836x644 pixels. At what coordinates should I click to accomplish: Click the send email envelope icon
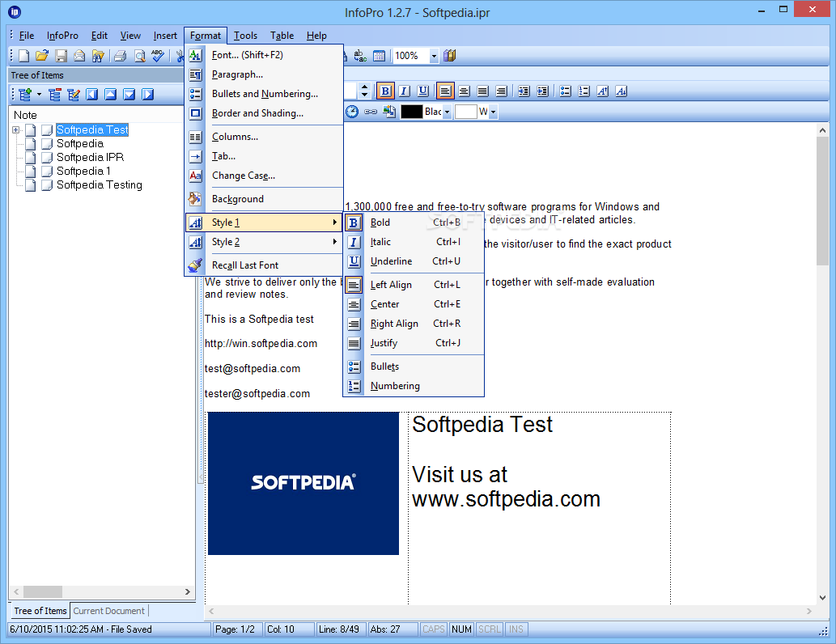[x=79, y=56]
